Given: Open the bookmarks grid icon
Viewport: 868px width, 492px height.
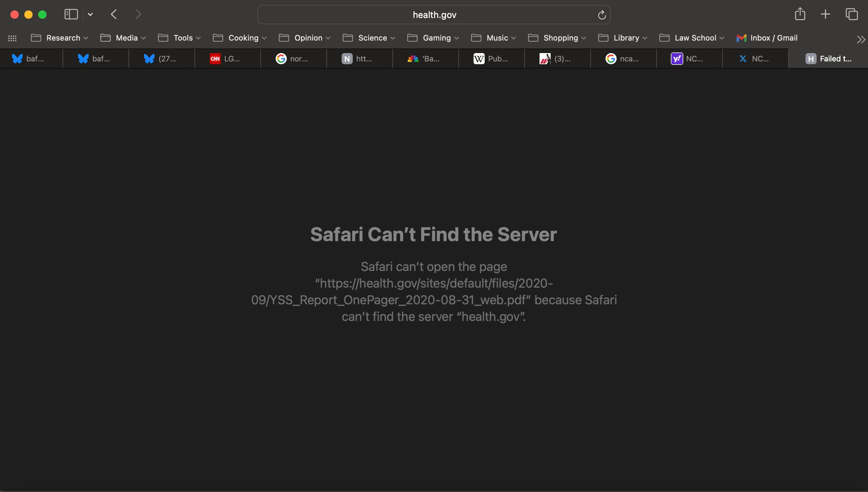Looking at the screenshot, I should [12, 38].
